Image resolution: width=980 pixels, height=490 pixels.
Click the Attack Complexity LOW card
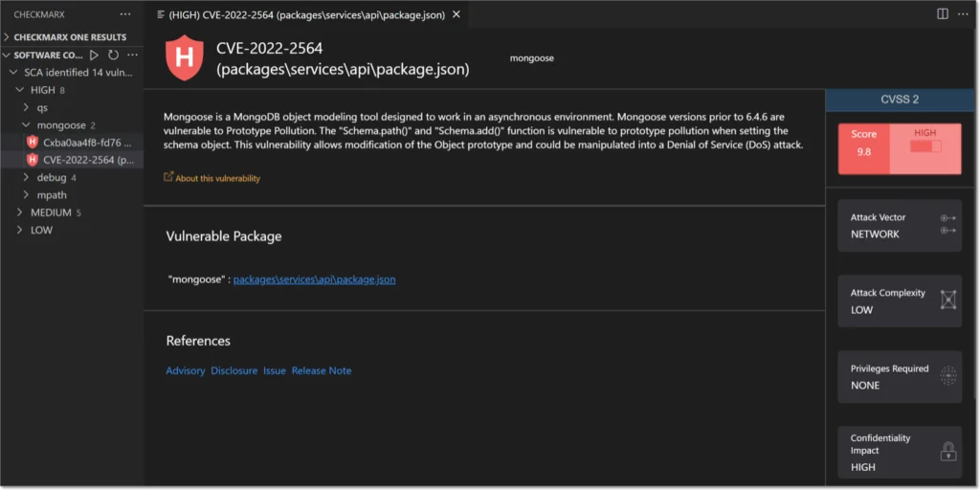[x=900, y=301]
